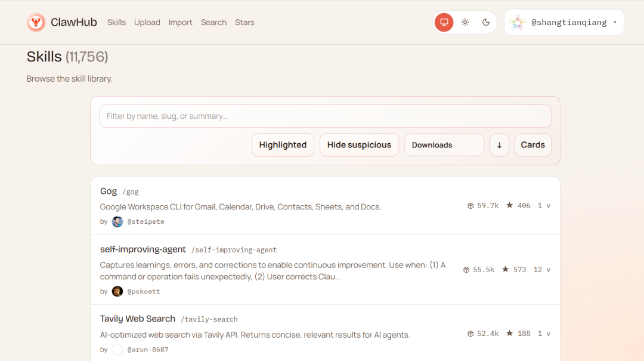Switch to dark theme moon icon
Image resolution: width=644 pixels, height=361 pixels.
486,22
